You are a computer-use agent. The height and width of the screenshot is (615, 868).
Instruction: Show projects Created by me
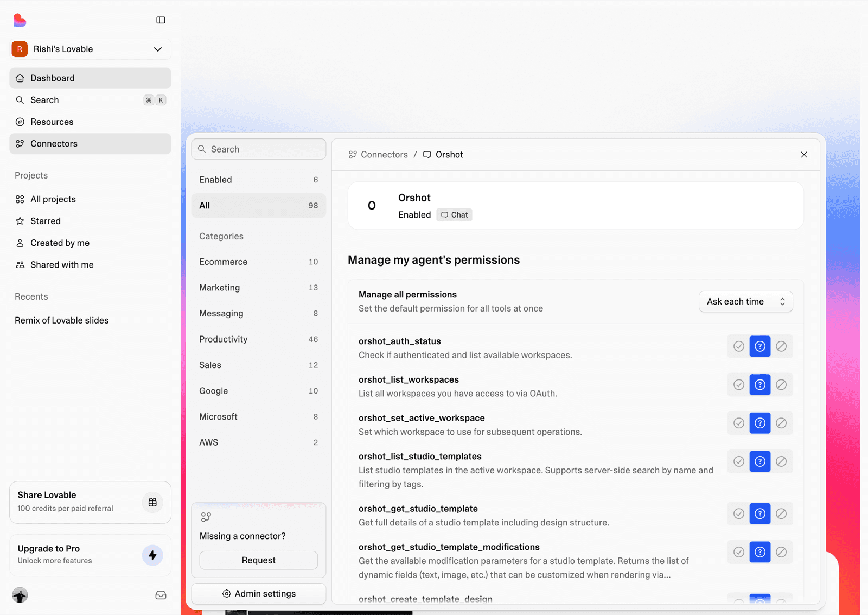(x=91, y=243)
